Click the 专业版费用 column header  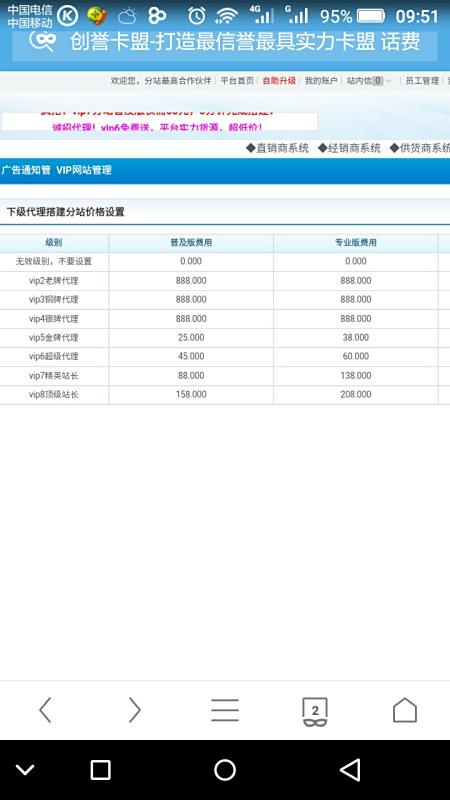[x=356, y=243]
